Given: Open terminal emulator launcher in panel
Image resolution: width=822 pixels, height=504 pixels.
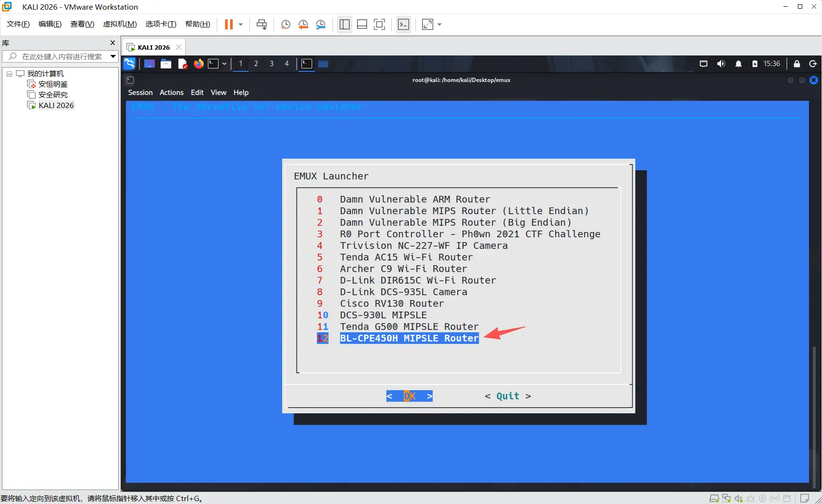Looking at the screenshot, I should 213,64.
